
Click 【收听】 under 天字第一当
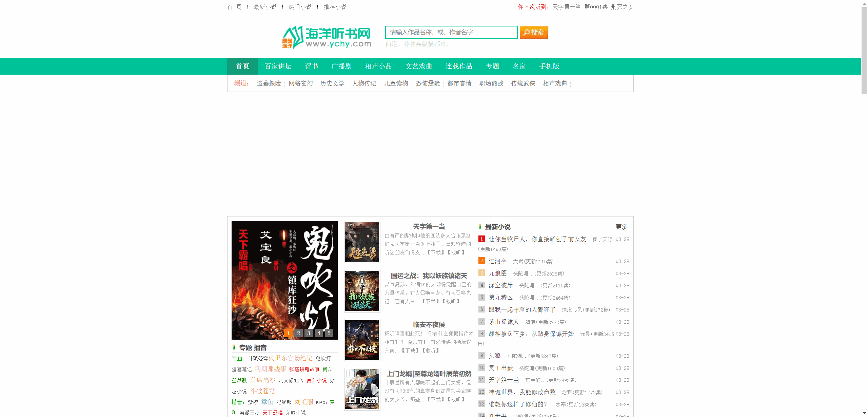pos(457,252)
